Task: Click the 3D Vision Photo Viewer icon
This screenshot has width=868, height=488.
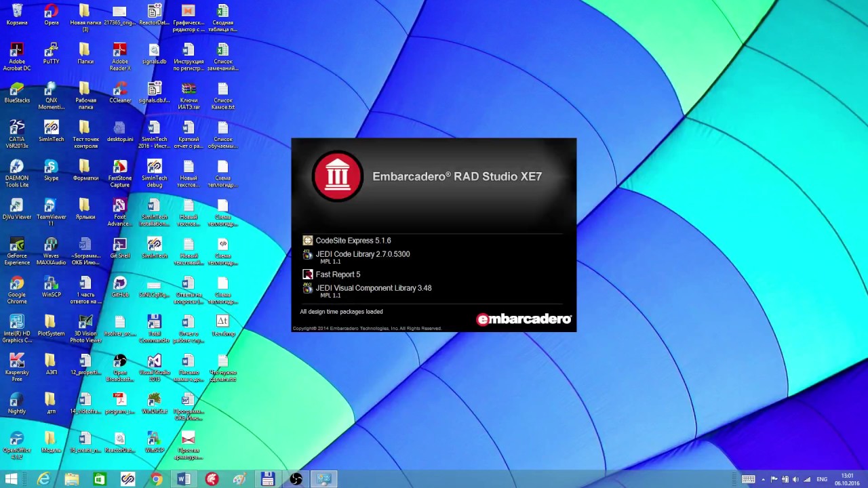Action: tap(86, 329)
